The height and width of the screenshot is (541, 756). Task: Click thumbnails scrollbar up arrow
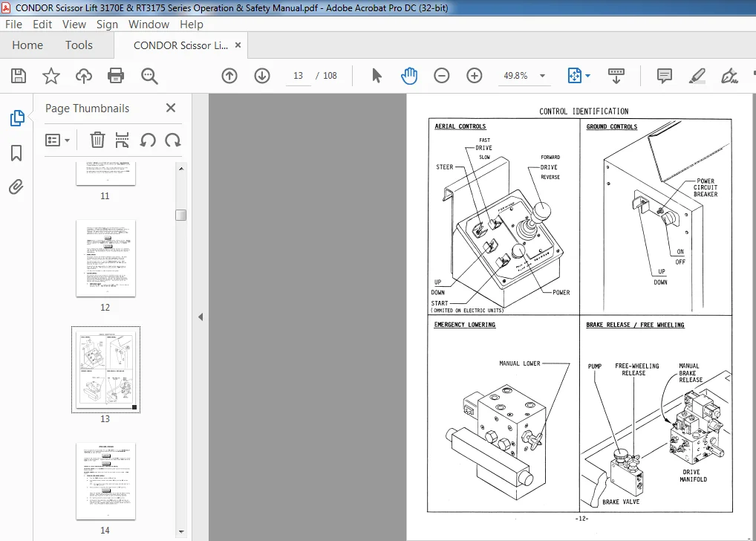[181, 169]
